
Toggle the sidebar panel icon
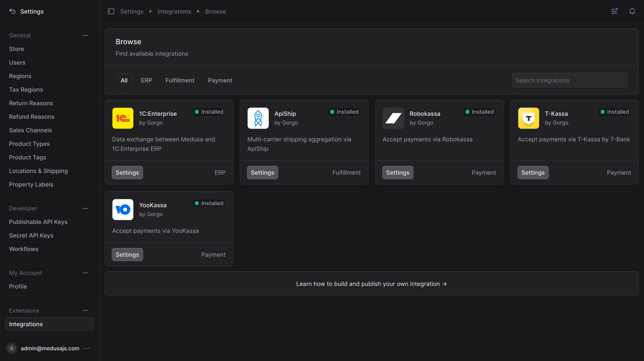coord(111,11)
